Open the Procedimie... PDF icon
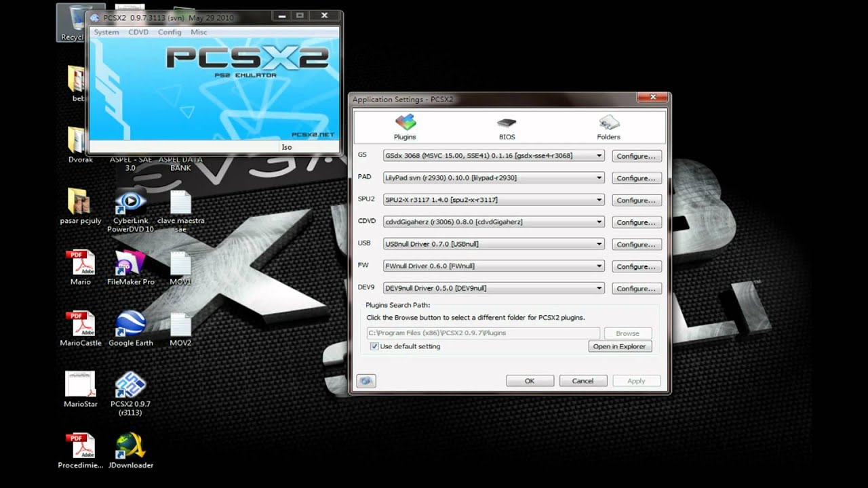Viewport: 868px width, 488px height. coord(81,451)
